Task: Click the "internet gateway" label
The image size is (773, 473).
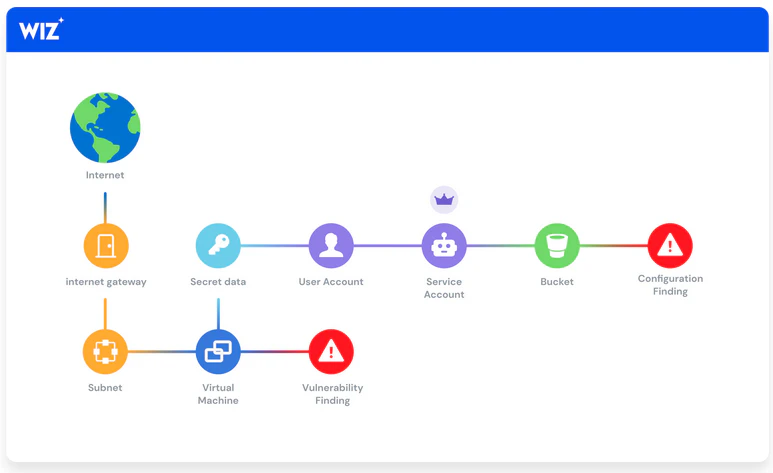Action: (106, 282)
